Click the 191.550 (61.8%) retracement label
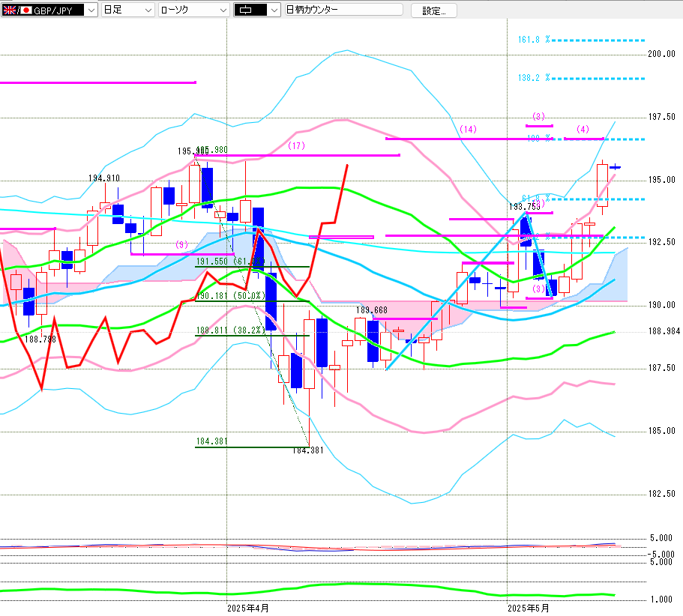Screen dimensions: 683x616 pyautogui.click(x=230, y=262)
